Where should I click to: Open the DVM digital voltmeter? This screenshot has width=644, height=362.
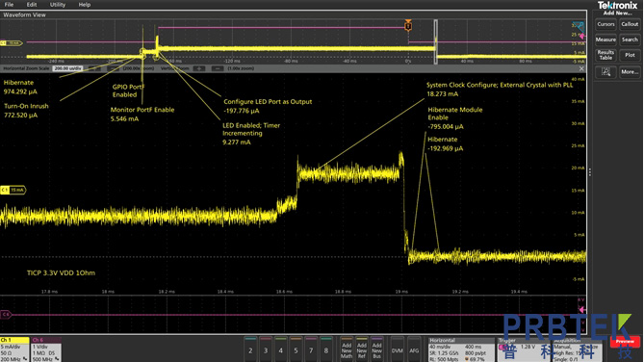tap(398, 350)
